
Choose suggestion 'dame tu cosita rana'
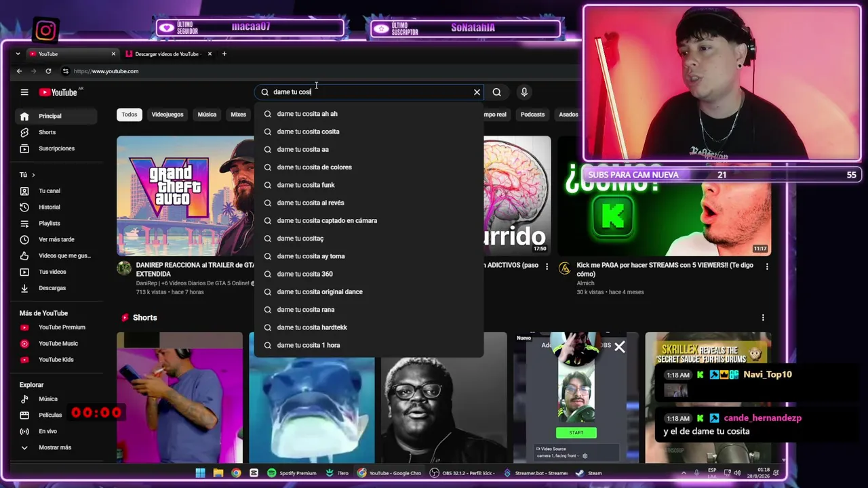click(369, 310)
